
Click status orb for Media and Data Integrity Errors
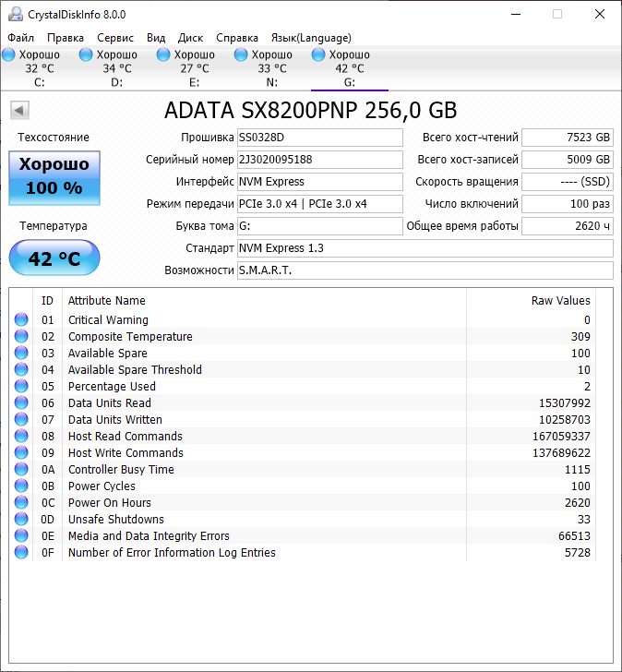coord(21,535)
